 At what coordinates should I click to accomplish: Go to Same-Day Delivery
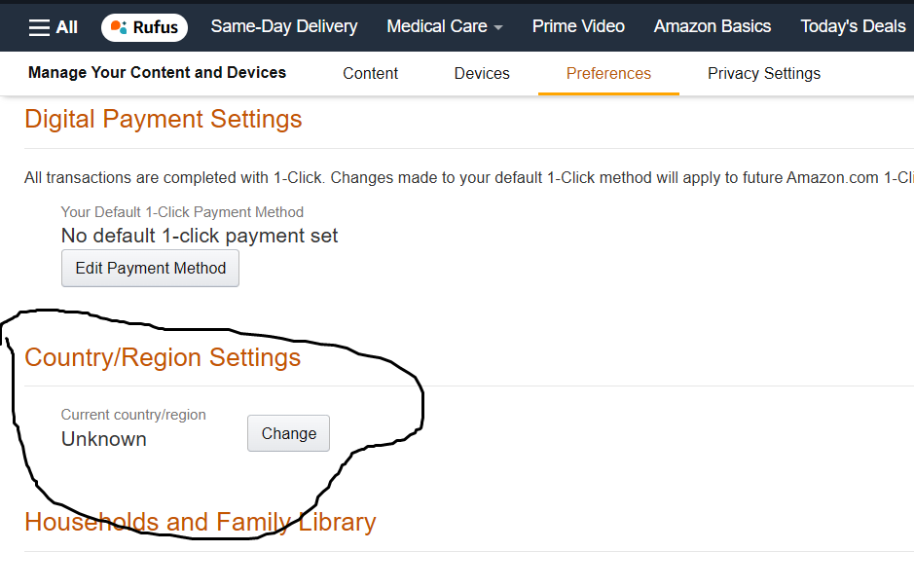coord(284,27)
